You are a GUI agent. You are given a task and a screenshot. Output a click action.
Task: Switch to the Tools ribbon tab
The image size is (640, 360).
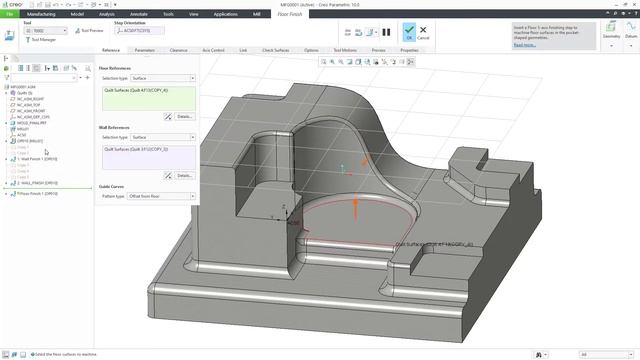(168, 14)
